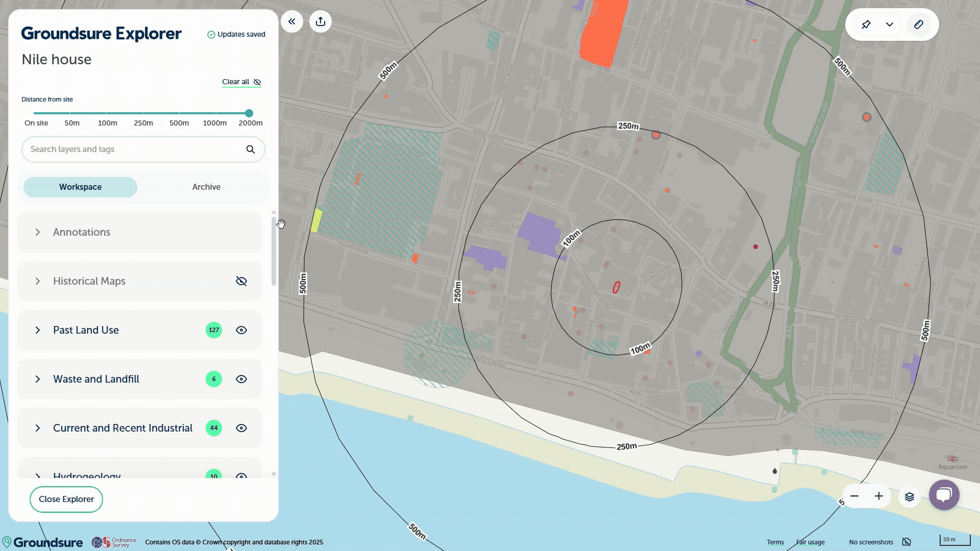Set the distance from site slider to 500m

[178, 113]
